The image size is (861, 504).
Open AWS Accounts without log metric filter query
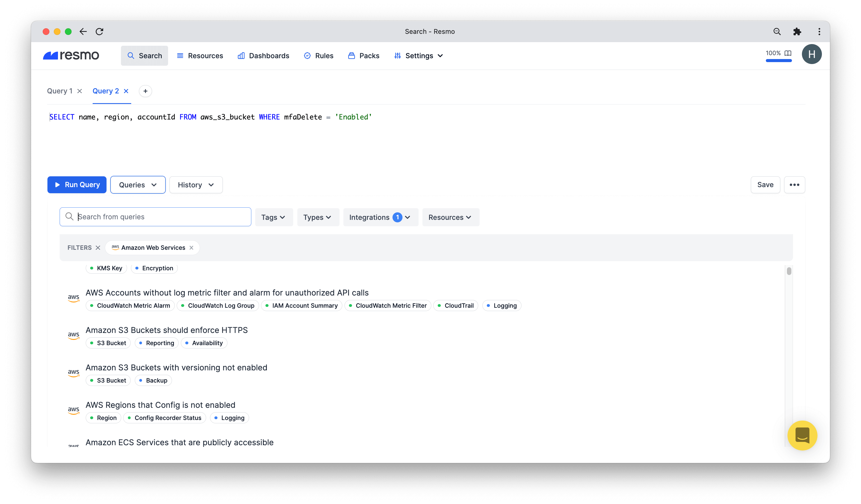[227, 293]
